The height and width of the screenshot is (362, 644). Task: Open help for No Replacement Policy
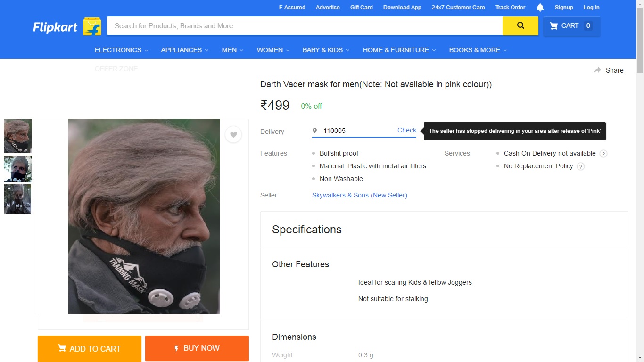tap(581, 166)
